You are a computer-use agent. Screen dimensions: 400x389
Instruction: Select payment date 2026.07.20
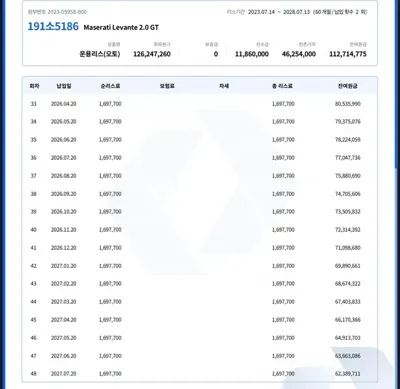tap(64, 158)
